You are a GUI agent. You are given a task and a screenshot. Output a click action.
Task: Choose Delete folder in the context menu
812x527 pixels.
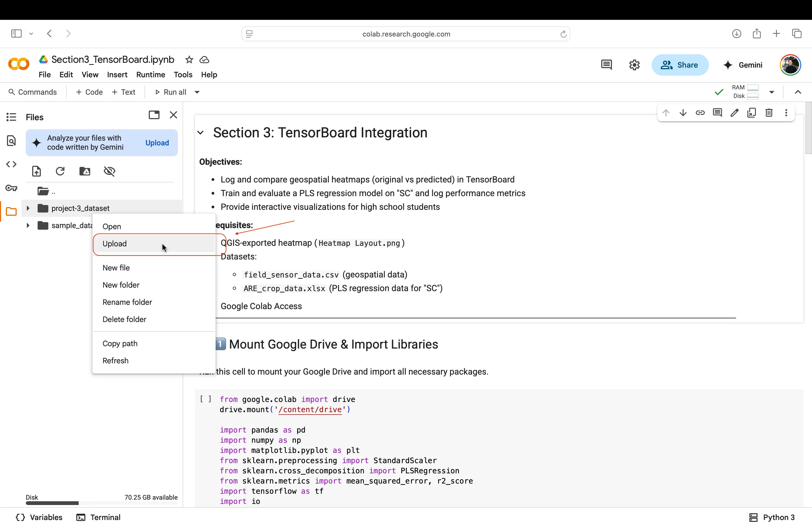154,319
